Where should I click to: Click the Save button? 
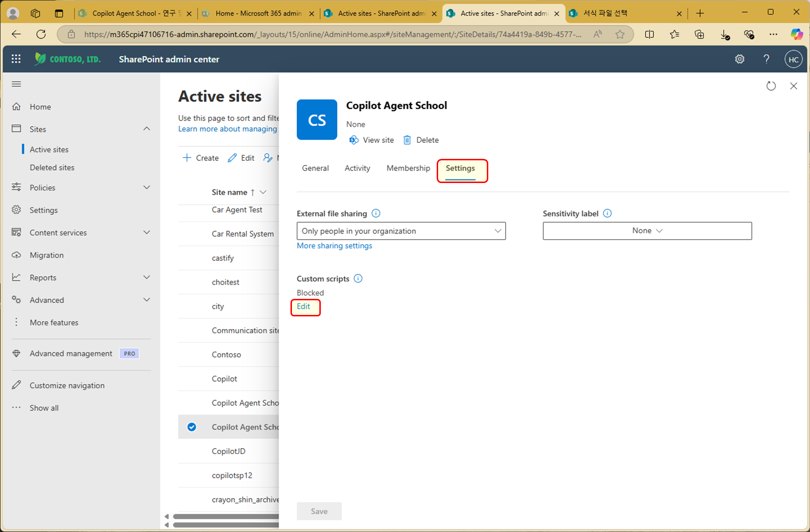[x=319, y=511]
